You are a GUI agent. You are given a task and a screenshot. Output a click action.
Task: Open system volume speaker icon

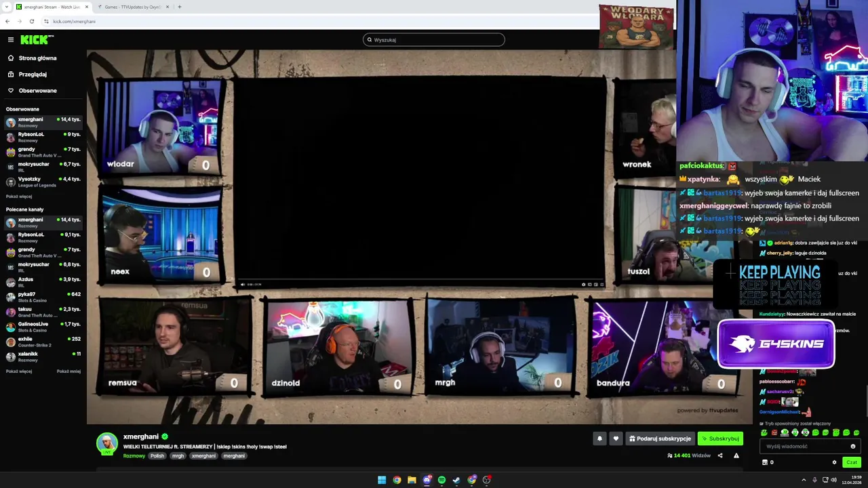click(833, 480)
